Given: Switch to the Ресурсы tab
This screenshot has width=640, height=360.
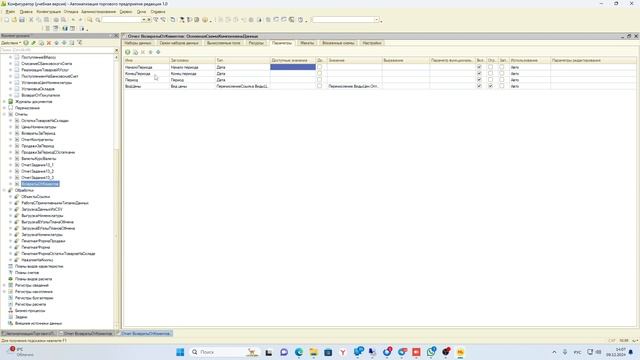Looking at the screenshot, I should [256, 43].
